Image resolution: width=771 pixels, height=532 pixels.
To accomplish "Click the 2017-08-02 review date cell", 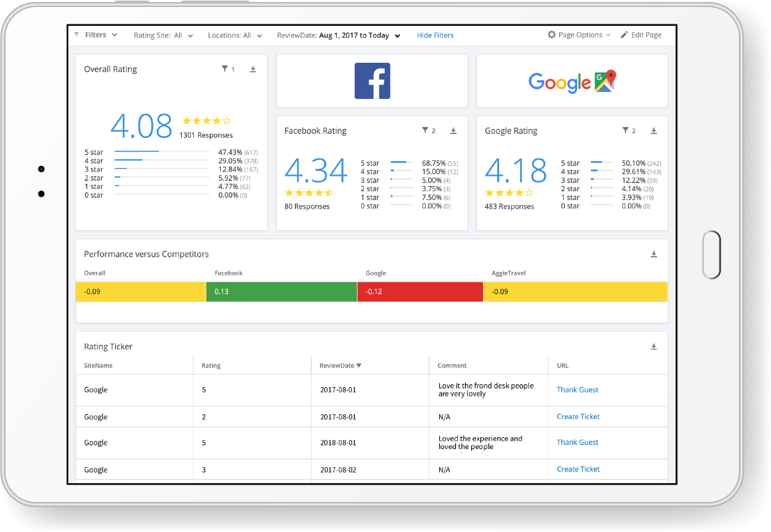I will click(338, 469).
